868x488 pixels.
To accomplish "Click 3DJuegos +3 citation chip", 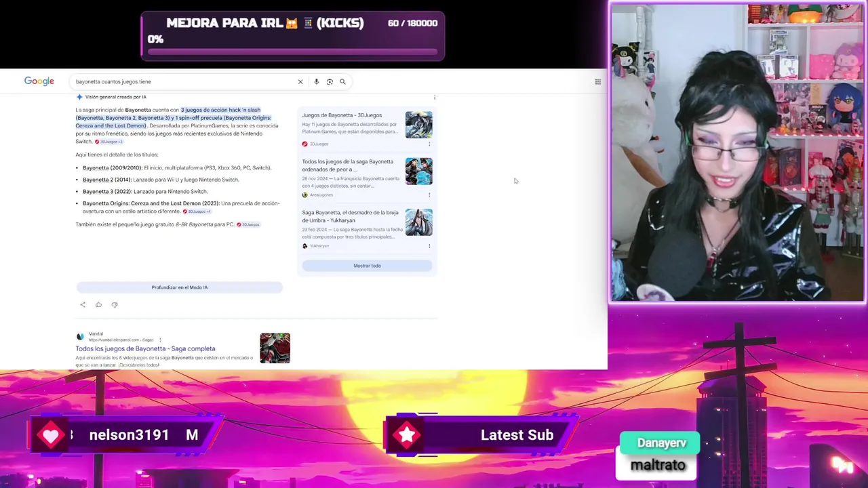I will click(108, 142).
